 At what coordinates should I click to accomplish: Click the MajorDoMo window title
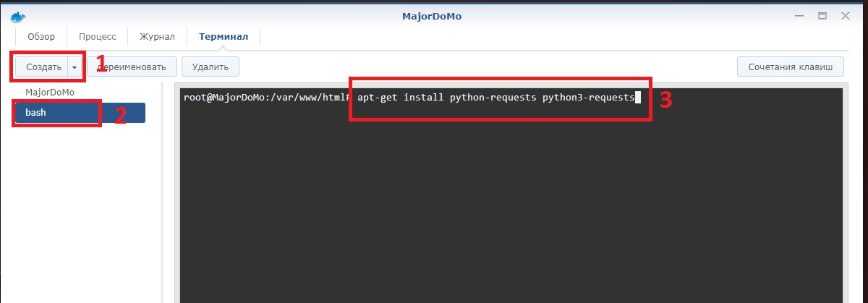pyautogui.click(x=433, y=16)
